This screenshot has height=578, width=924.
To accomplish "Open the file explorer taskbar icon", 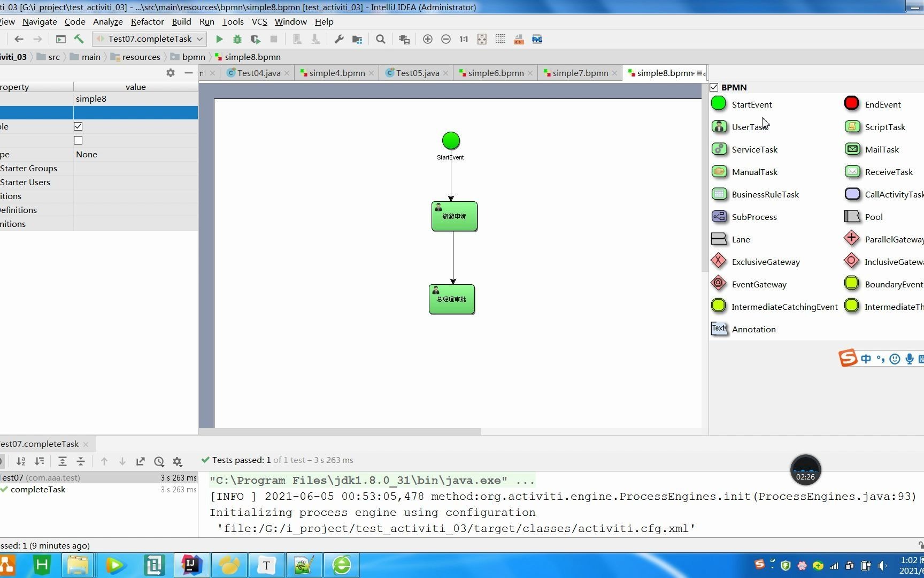I will pos(78,565).
